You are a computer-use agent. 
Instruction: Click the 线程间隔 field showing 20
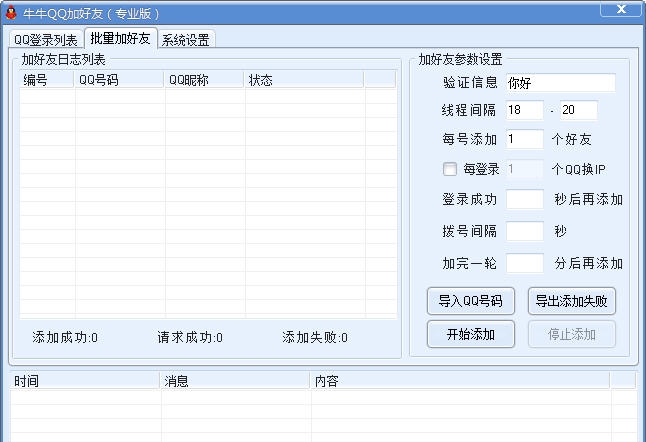click(x=578, y=110)
